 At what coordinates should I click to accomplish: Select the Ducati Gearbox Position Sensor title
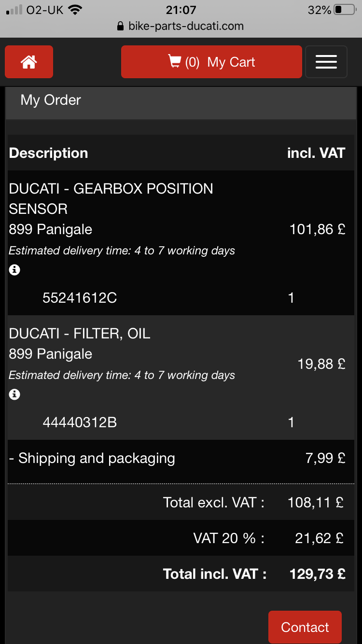(111, 198)
